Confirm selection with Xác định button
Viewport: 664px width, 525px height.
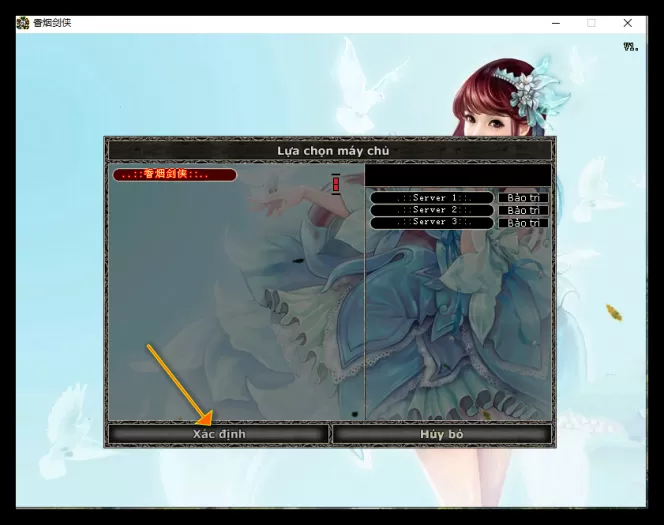coord(219,434)
